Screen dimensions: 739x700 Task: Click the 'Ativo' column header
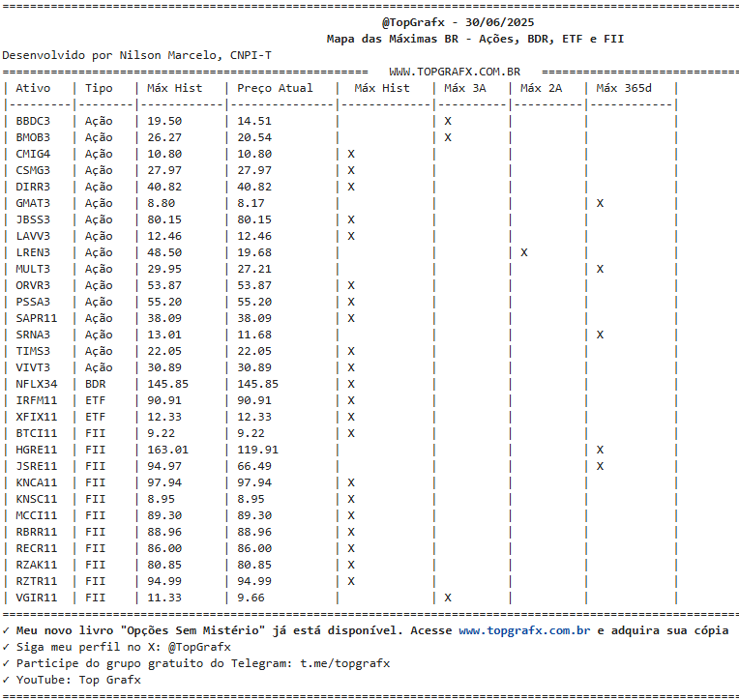(x=33, y=88)
